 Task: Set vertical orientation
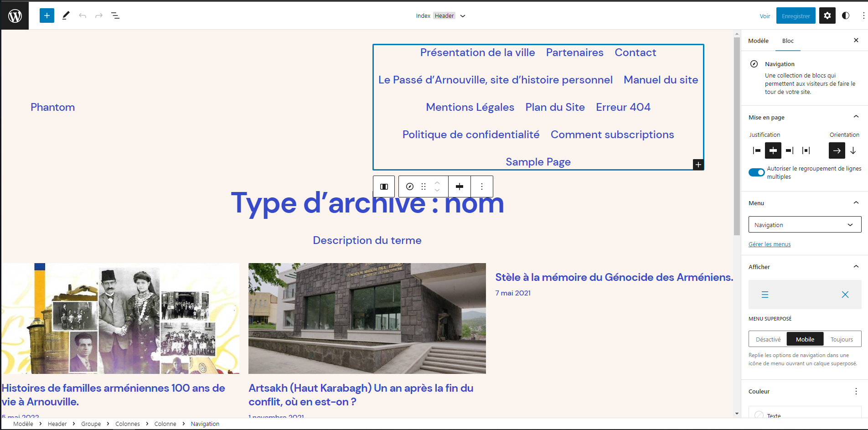tap(853, 150)
